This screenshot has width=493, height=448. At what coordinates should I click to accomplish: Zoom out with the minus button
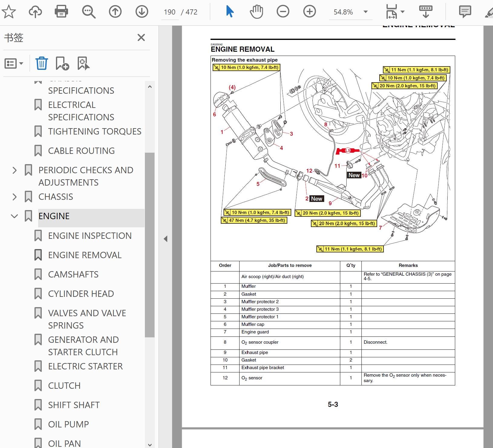(x=283, y=12)
